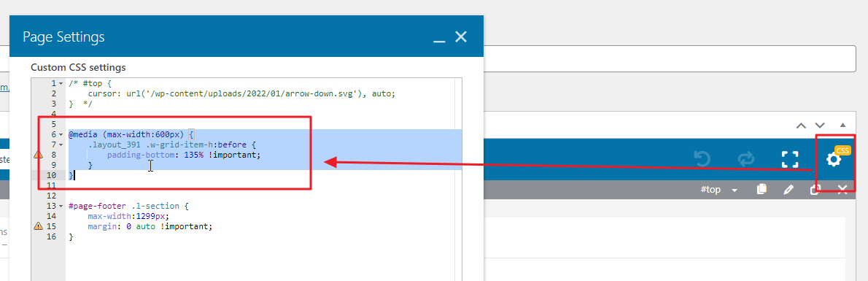Click the '.layout_391 .w-grid-item-h:before' line
This screenshot has height=281, width=868.
(171, 145)
